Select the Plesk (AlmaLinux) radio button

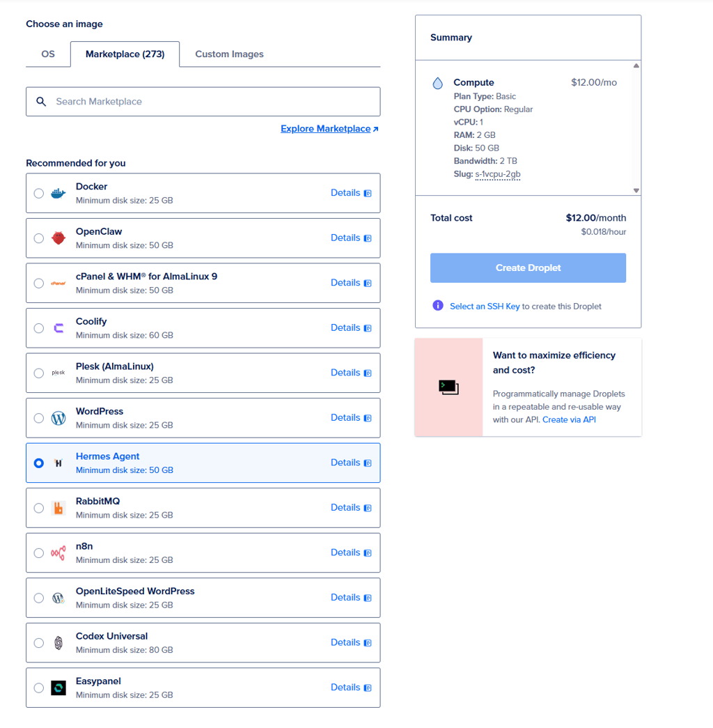[39, 373]
